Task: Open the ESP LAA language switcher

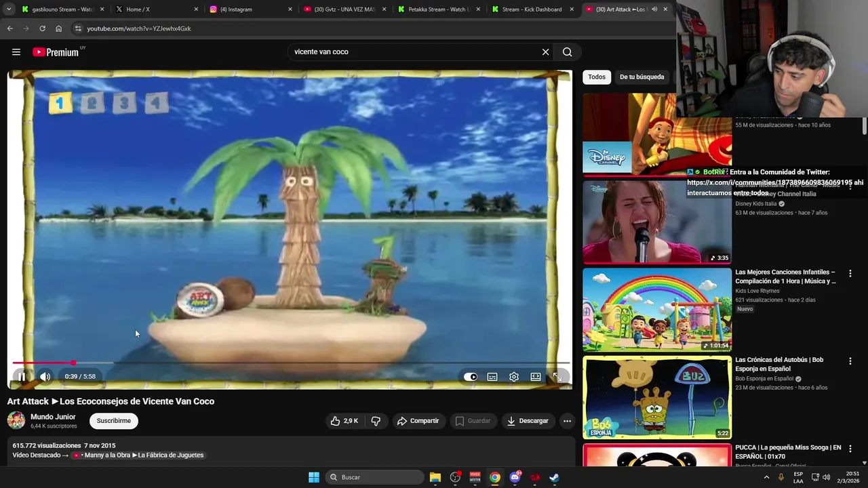Action: click(798, 477)
